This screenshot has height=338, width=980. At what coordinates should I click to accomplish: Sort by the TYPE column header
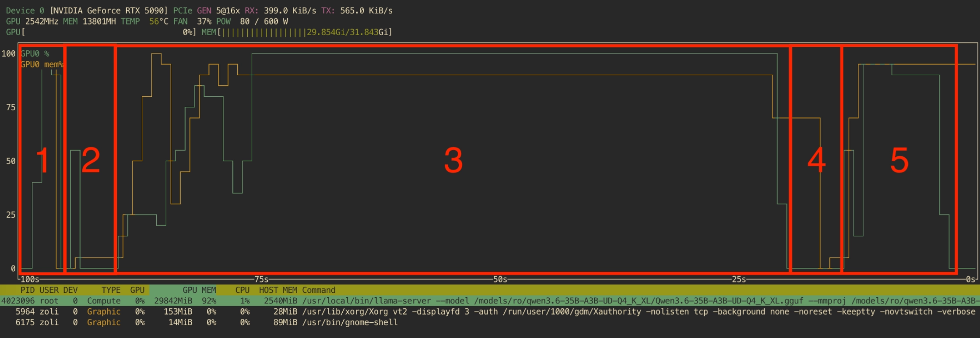coord(111,290)
